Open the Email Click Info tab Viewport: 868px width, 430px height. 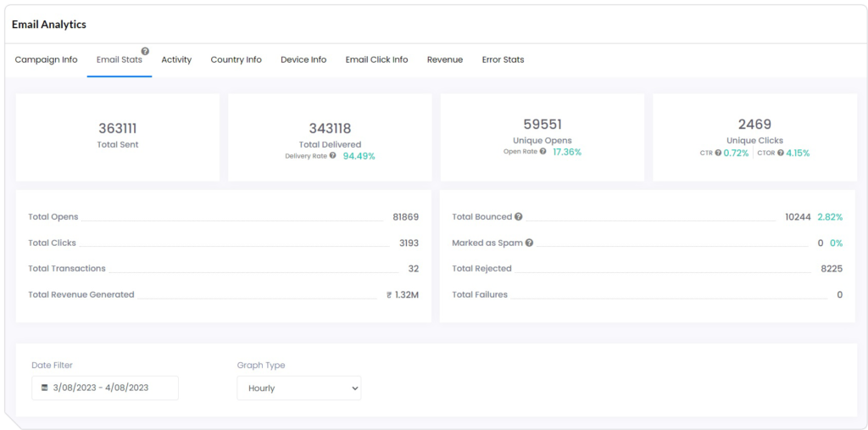click(376, 60)
